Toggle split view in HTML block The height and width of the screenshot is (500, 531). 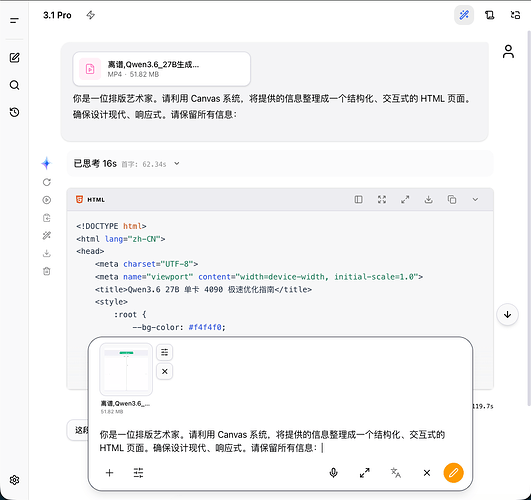coord(358,200)
